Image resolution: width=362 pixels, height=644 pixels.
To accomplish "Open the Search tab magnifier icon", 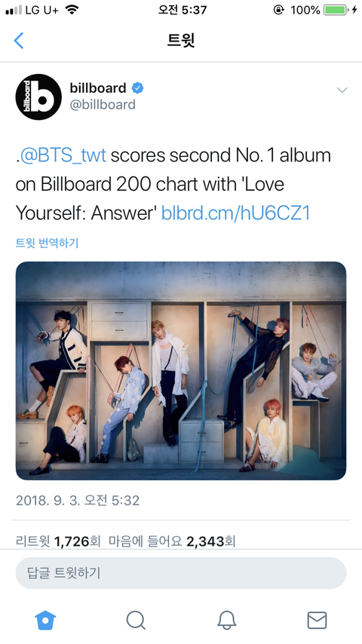I will coord(136,620).
